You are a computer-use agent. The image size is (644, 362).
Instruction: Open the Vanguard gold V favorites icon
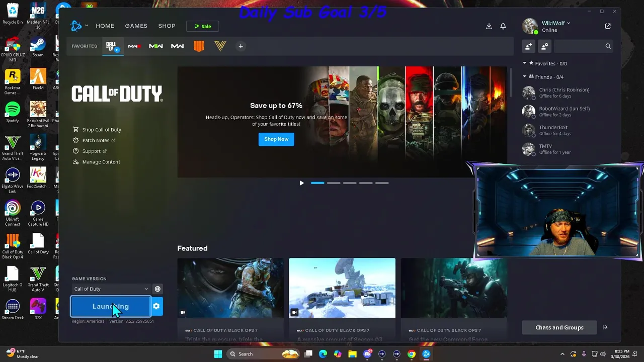point(220,46)
